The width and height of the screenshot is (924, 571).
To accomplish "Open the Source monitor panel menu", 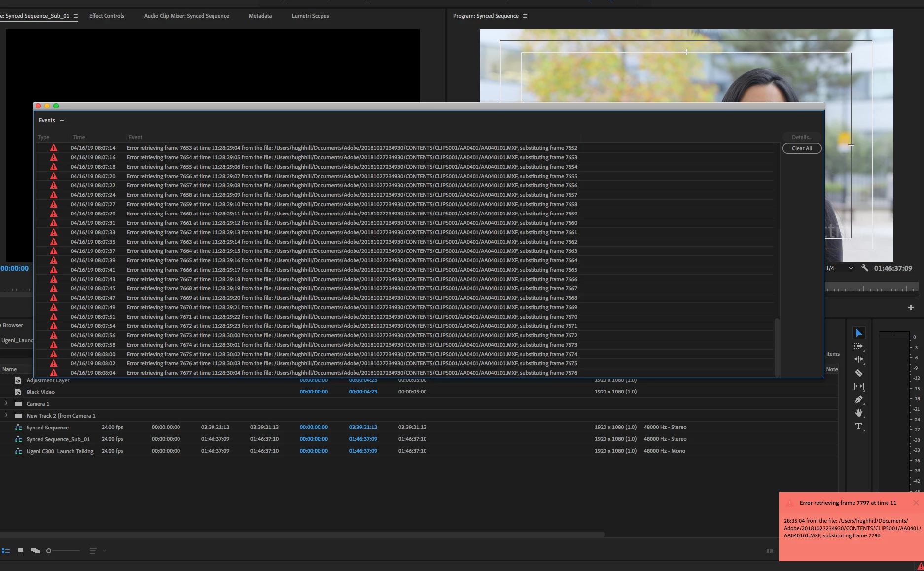I will pyautogui.click(x=76, y=16).
